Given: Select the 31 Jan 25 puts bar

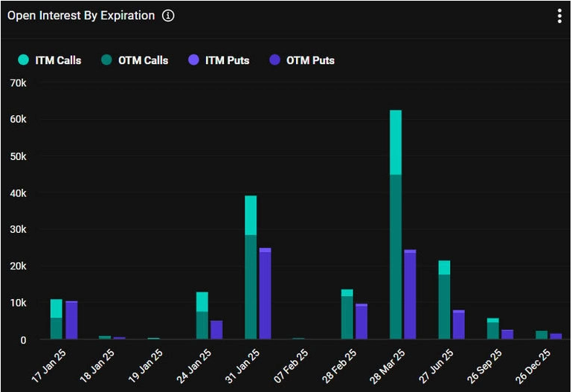Looking at the screenshot, I should [x=266, y=294].
